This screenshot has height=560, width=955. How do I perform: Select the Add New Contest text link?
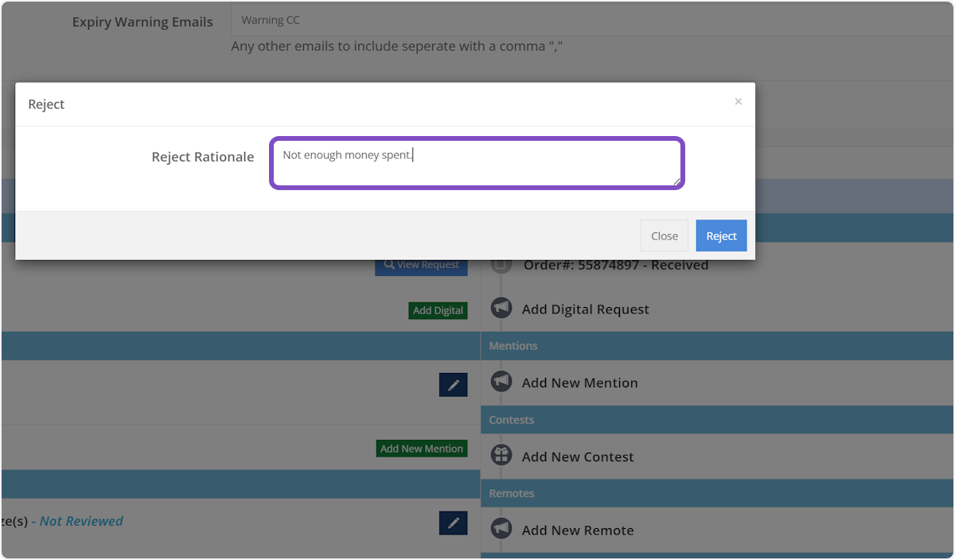pos(578,457)
